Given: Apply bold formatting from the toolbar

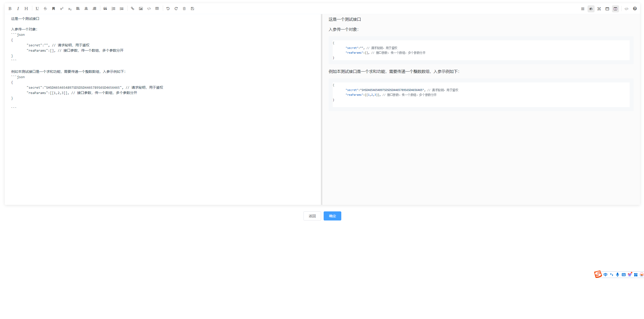Looking at the screenshot, I should [10, 9].
